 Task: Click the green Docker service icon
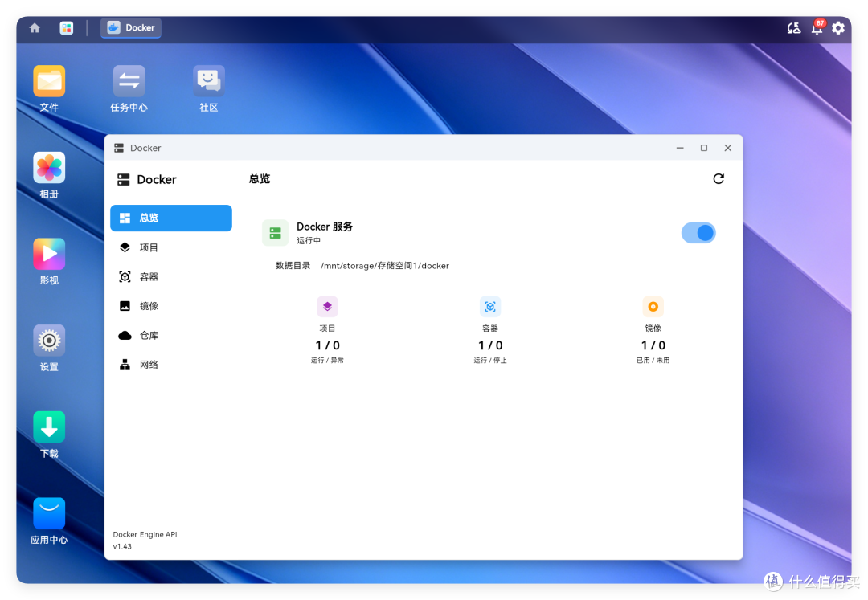[275, 233]
